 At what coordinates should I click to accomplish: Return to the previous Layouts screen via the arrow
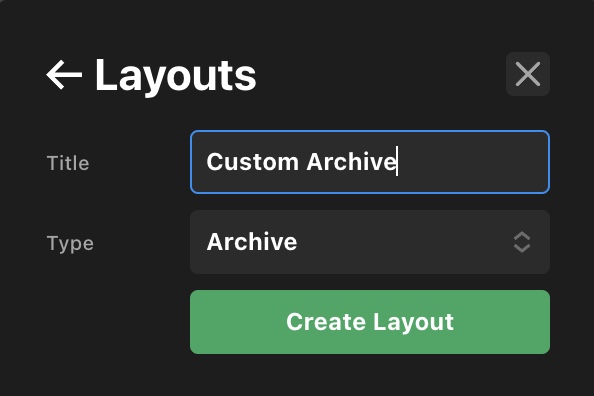pyautogui.click(x=64, y=75)
